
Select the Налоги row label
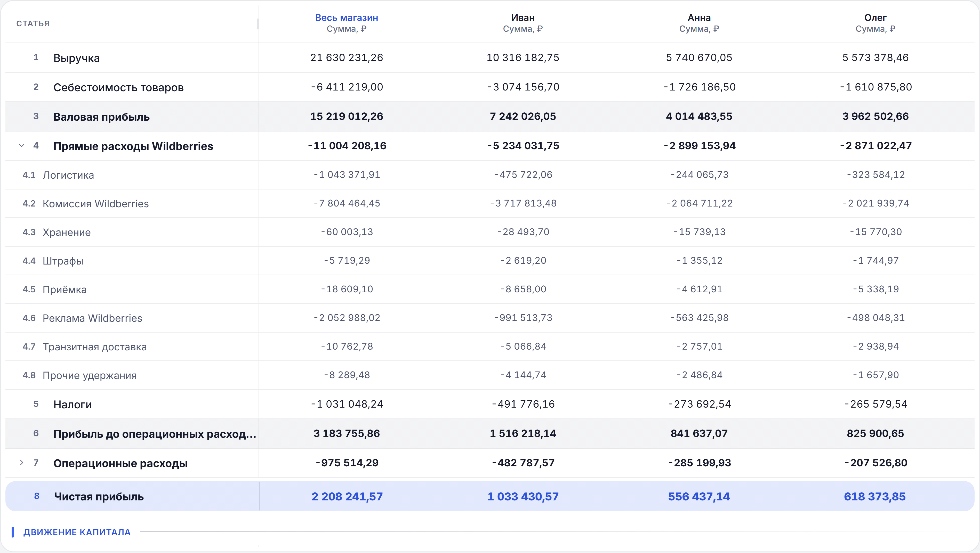click(72, 405)
